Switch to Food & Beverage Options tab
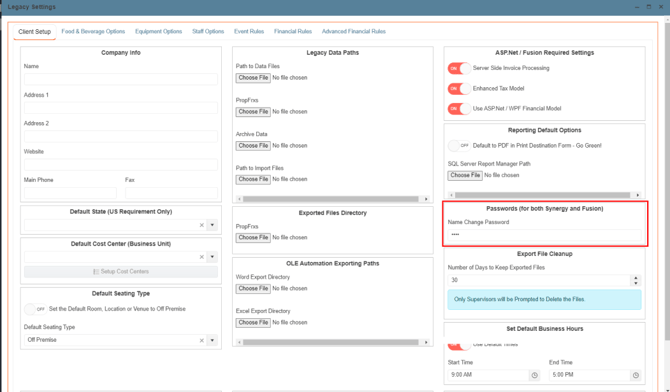The height and width of the screenshot is (392, 670). coord(93,31)
